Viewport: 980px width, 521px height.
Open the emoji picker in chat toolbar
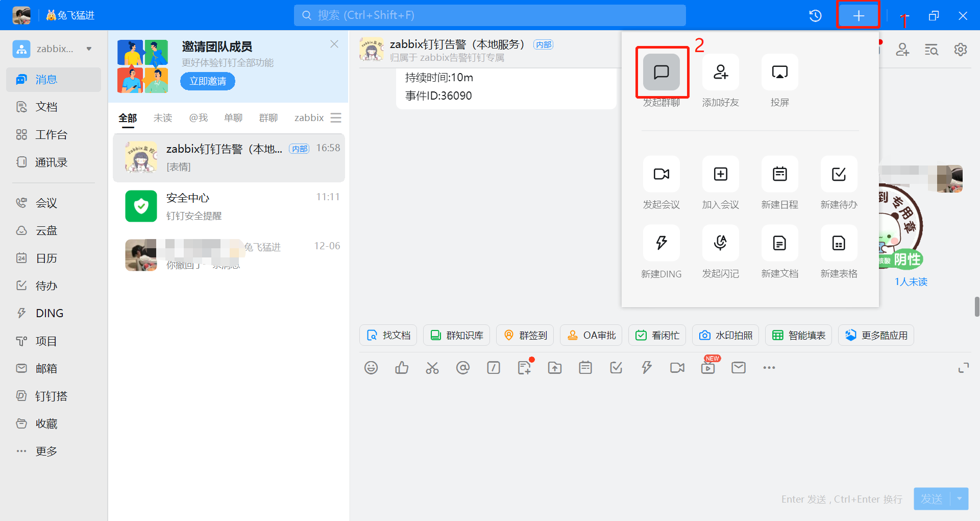(371, 368)
